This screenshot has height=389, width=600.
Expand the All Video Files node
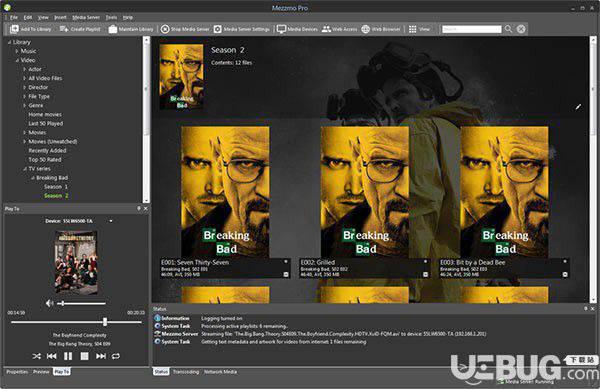[24, 78]
